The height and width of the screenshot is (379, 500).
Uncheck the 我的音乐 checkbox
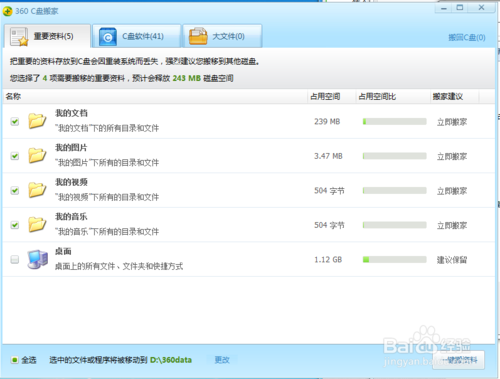coord(15,225)
